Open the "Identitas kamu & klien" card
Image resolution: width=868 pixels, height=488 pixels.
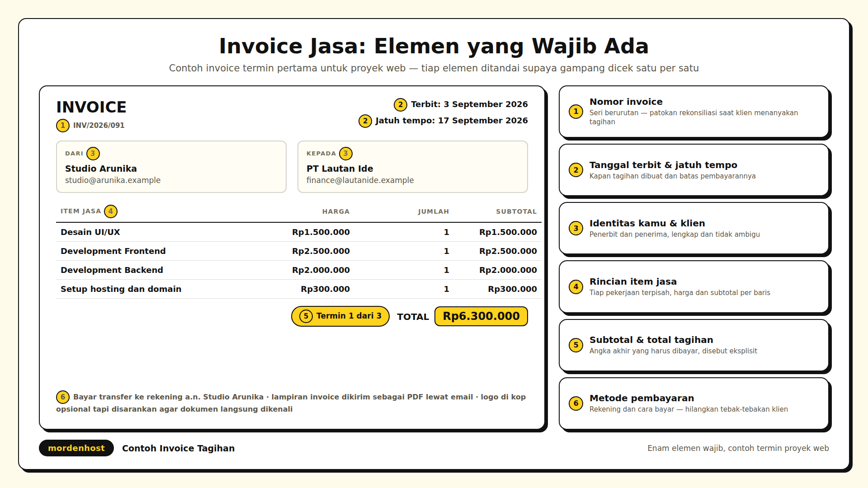tap(694, 228)
